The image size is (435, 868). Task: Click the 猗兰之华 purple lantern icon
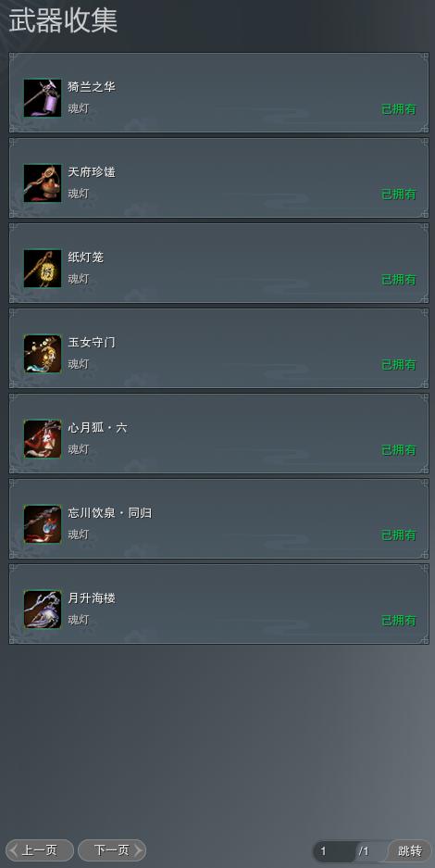[43, 98]
